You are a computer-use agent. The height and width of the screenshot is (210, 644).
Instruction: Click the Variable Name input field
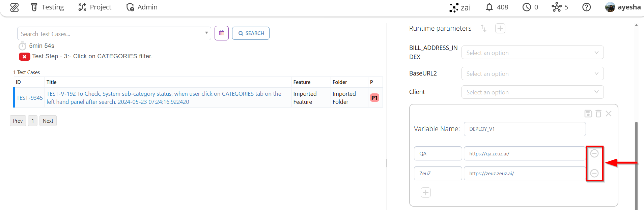coord(524,129)
